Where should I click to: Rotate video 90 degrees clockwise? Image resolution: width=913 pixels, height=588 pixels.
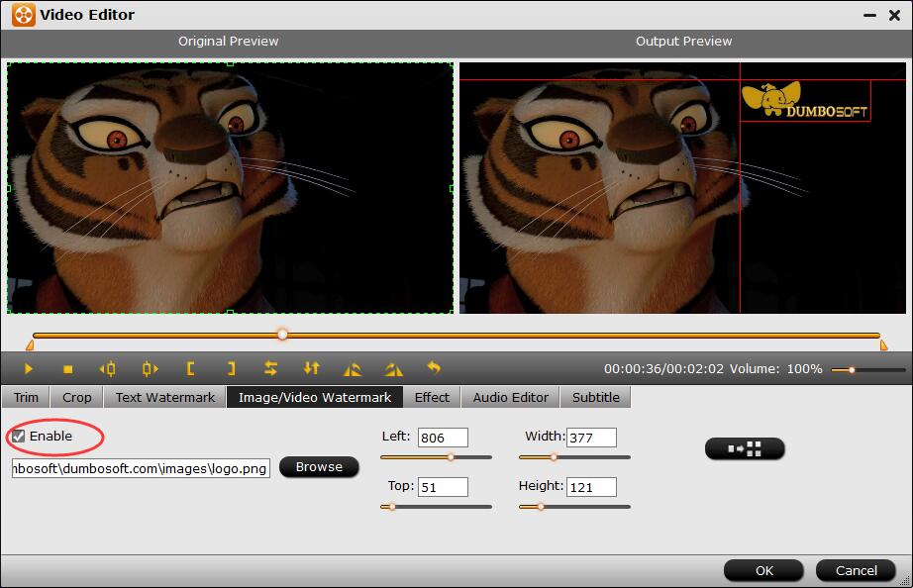(394, 369)
